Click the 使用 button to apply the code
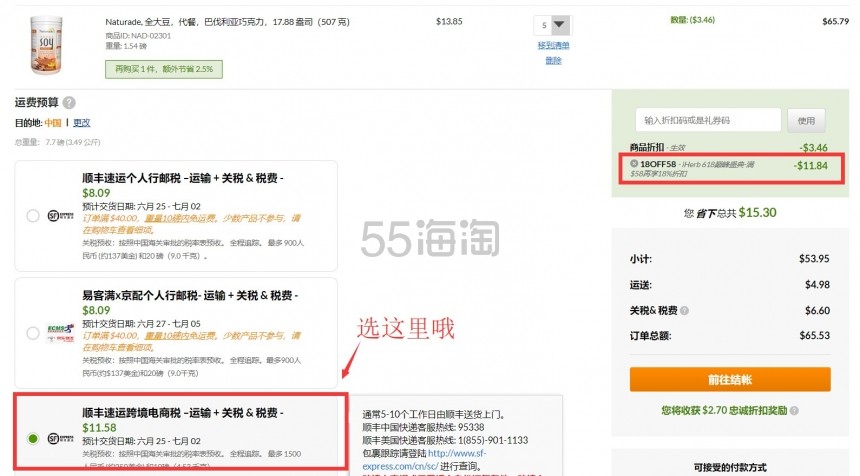 (806, 121)
